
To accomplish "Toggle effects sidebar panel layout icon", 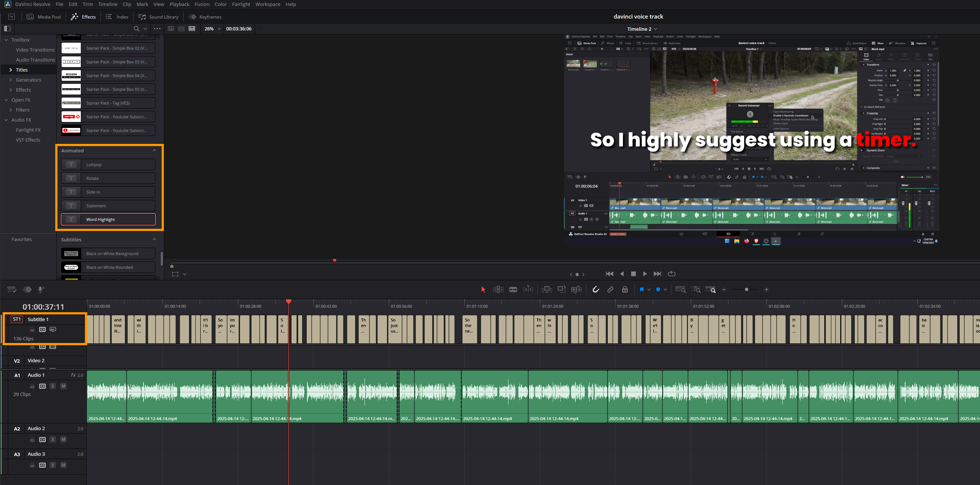I will 7,29.
